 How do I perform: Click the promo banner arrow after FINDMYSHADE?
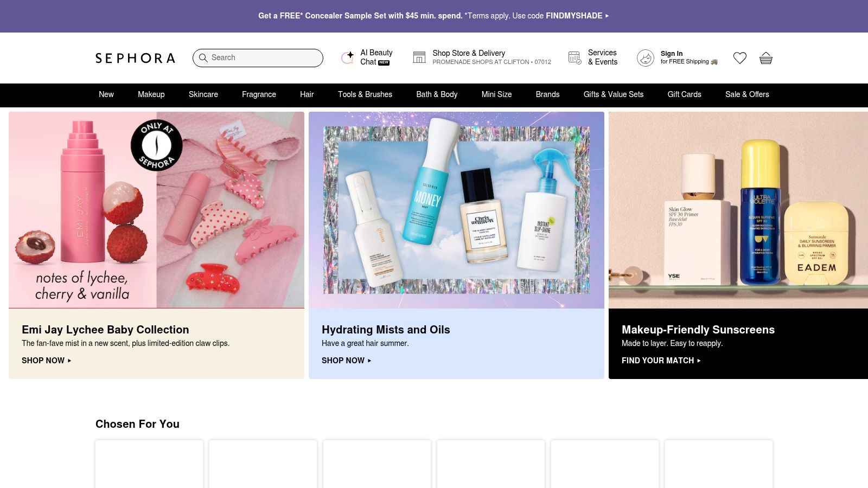tap(607, 16)
